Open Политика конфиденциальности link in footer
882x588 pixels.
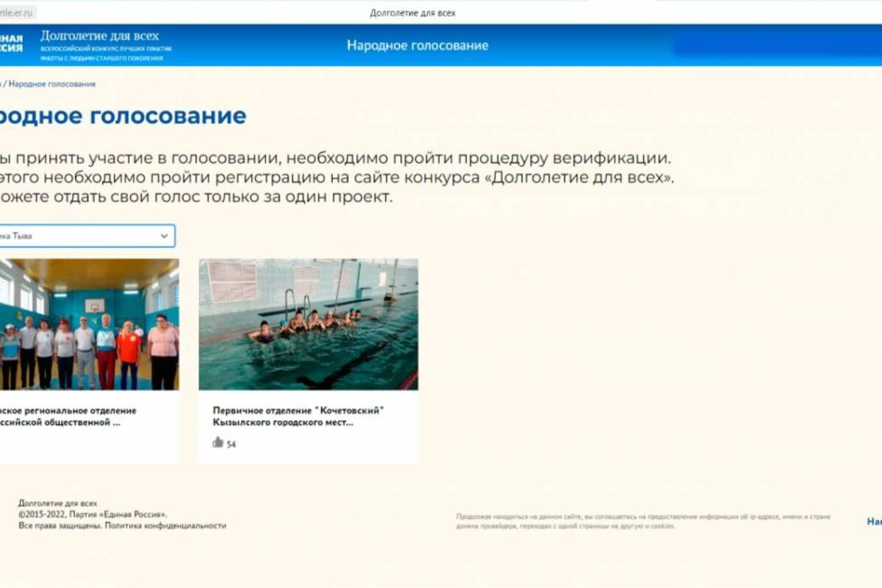point(165,526)
